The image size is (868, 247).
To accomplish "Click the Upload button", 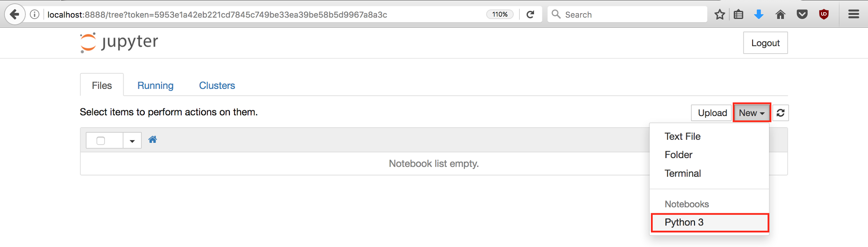I will (711, 113).
